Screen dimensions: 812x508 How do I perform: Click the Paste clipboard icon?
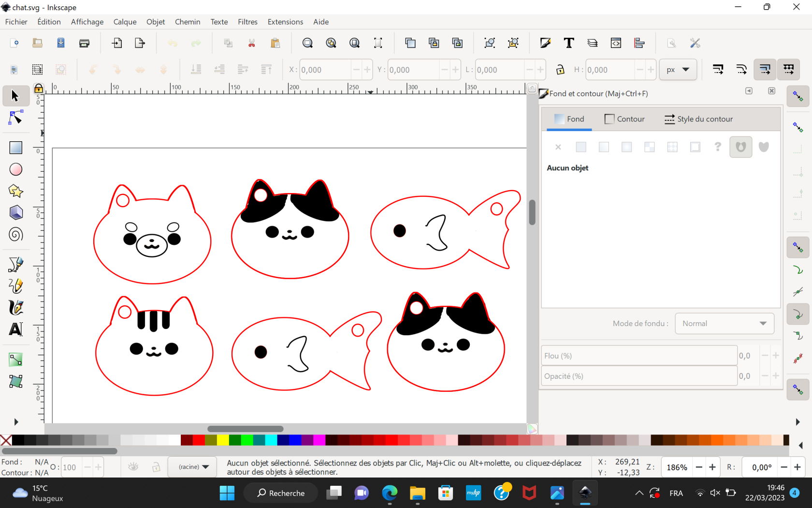pyautogui.click(x=275, y=43)
